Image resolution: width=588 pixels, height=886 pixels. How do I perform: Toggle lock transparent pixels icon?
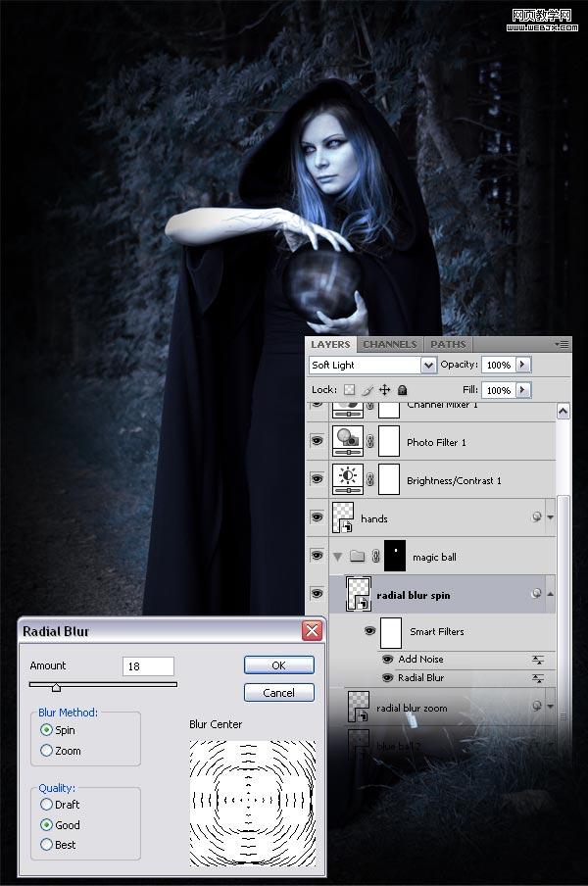point(350,390)
